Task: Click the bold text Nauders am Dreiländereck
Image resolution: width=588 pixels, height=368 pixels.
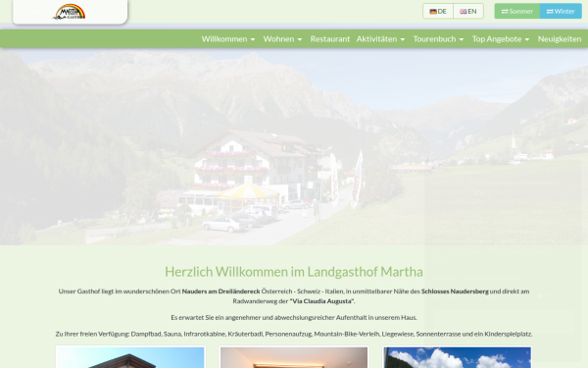Action: [220, 291]
